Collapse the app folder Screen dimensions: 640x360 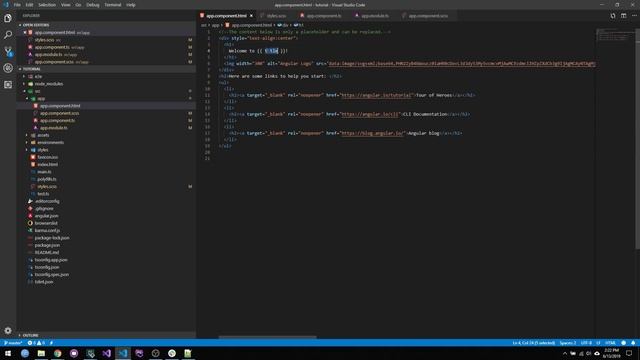41,98
